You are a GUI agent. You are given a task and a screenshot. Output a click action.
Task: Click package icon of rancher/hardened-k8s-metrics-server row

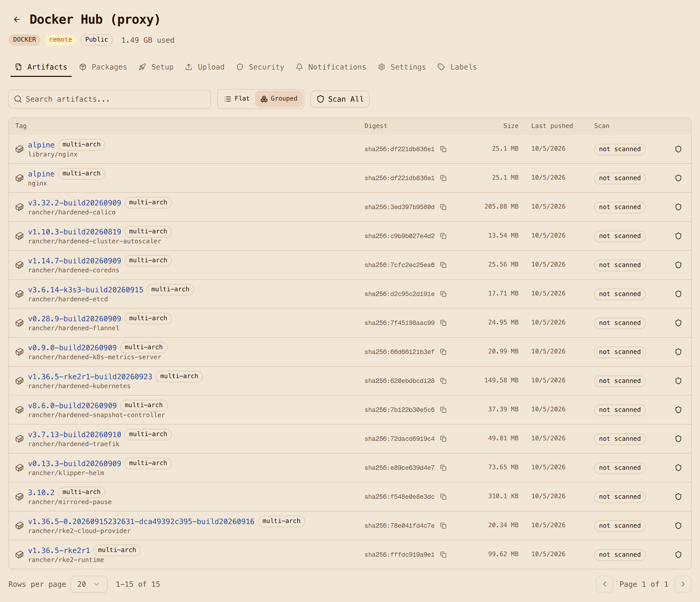(x=20, y=352)
